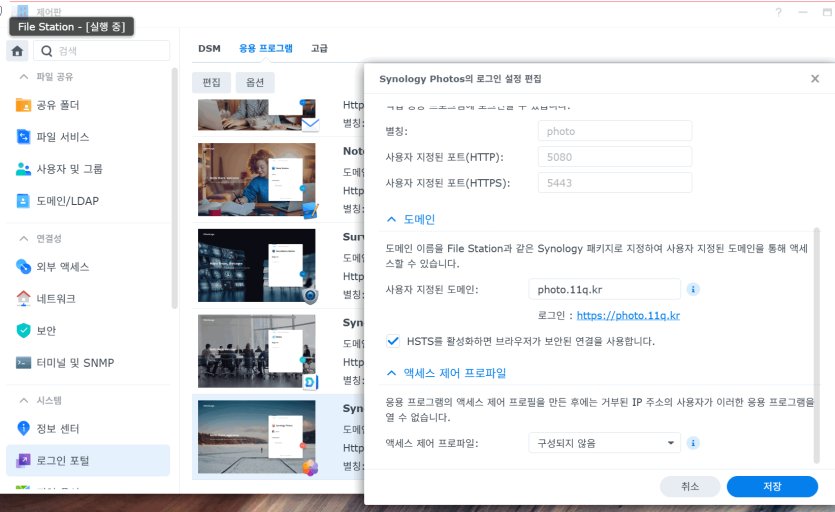
Task: Open the https://photo.11q.kr login link
Action: tap(628, 315)
